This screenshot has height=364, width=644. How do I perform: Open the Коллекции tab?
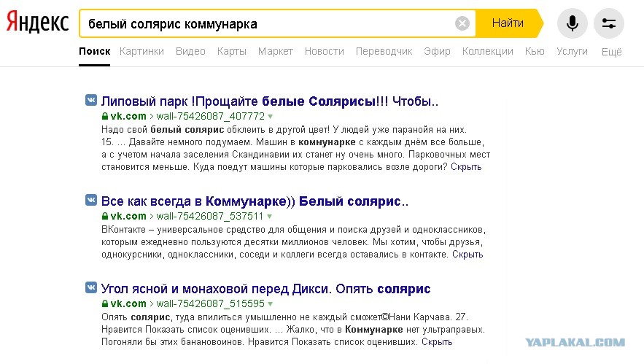click(x=487, y=51)
